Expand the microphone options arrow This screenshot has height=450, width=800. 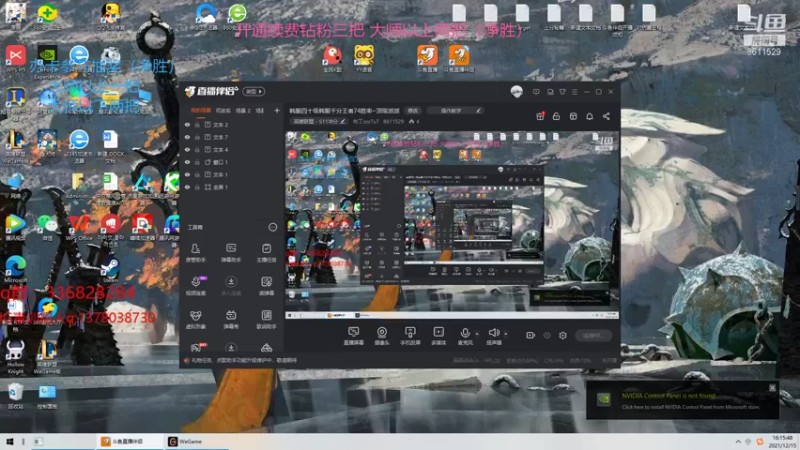(477, 334)
